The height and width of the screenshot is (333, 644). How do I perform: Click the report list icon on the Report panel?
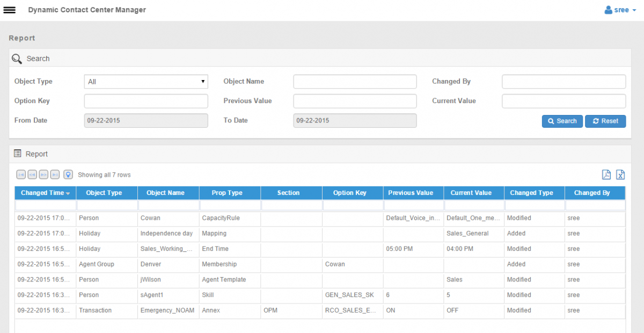(x=17, y=154)
